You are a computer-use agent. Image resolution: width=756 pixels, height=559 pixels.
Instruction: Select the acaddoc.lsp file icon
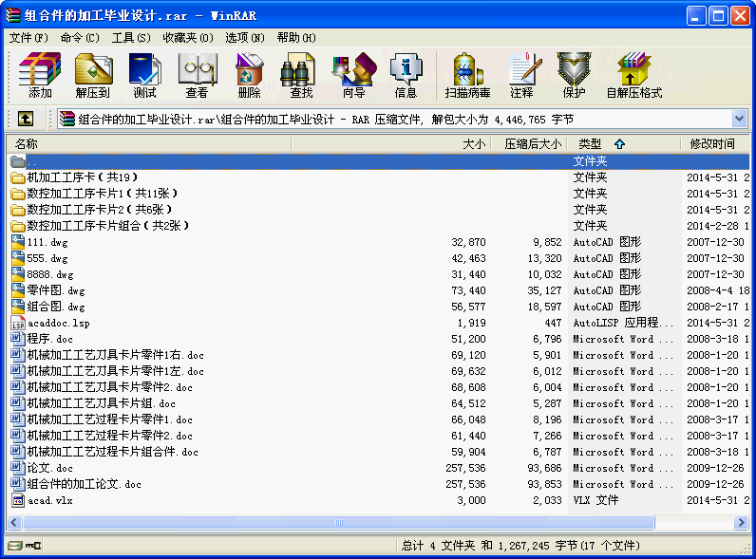(18, 323)
